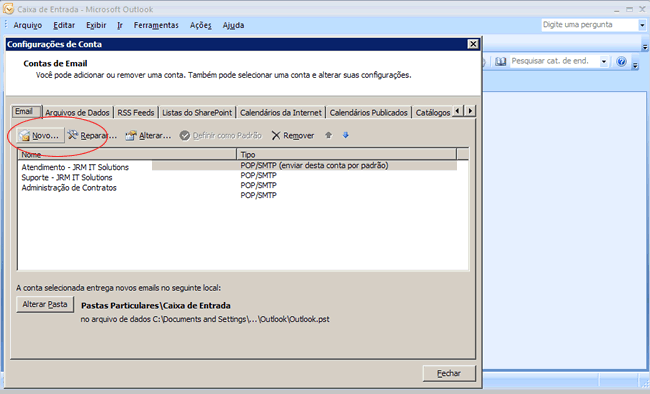The width and height of the screenshot is (650, 394).
Task: Click the Reparar... repair account button
Action: (x=92, y=136)
